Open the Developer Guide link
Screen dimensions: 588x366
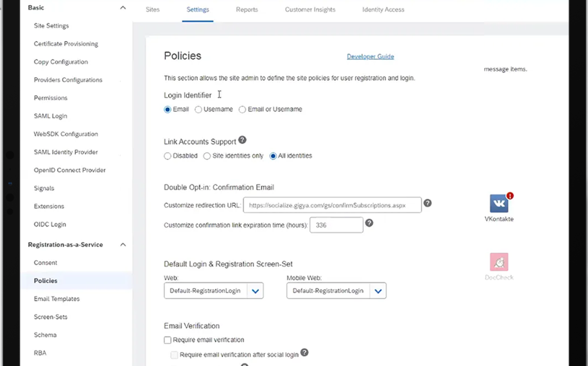tap(370, 56)
